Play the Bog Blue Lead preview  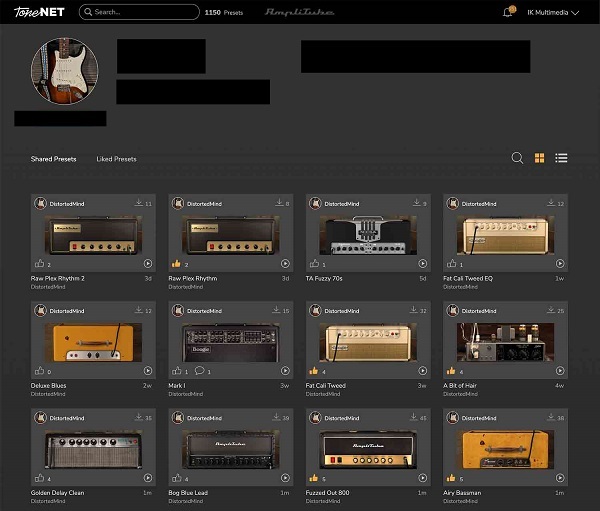coord(285,478)
